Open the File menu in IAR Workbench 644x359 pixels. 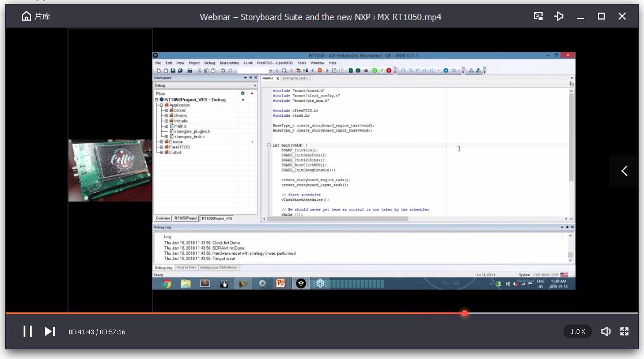pyautogui.click(x=158, y=63)
